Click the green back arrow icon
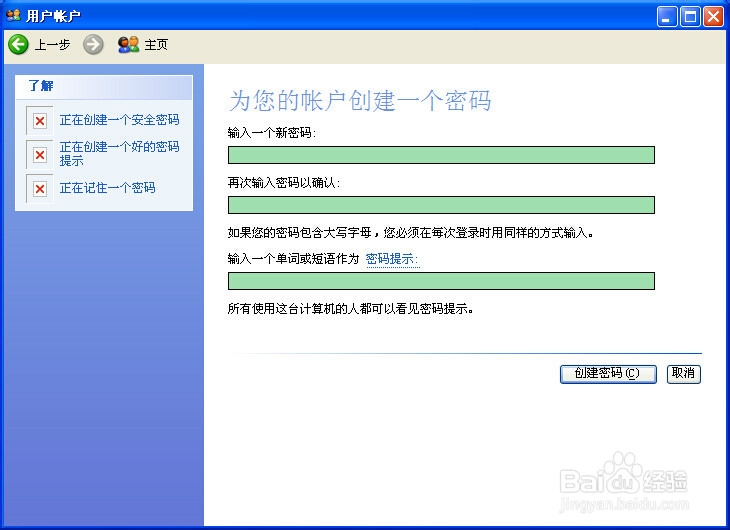This screenshot has height=530, width=730. 18,45
